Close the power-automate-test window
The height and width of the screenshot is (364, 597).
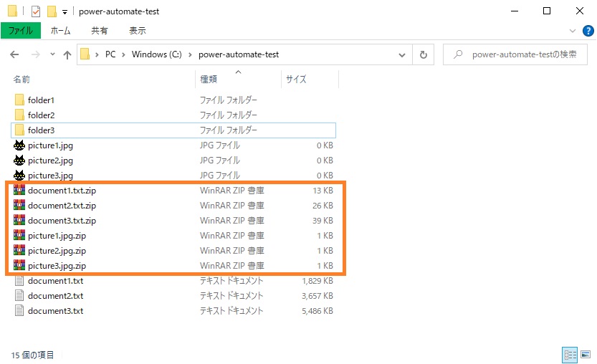(580, 11)
